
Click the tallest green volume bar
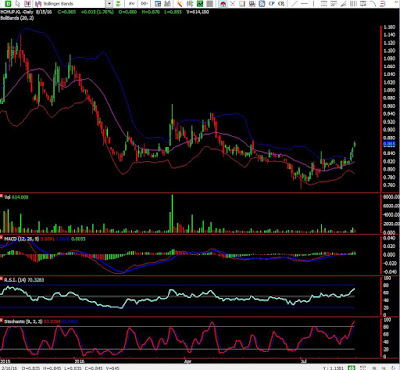172,213
